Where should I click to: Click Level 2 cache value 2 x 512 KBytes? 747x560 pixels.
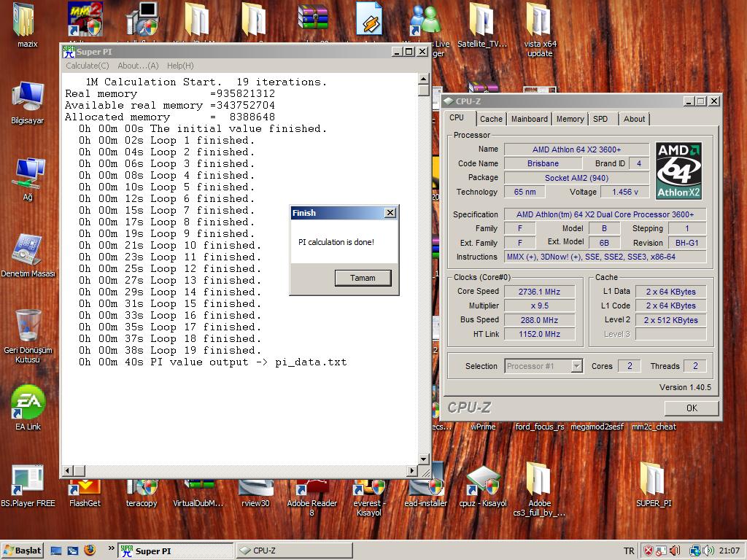coord(671,320)
